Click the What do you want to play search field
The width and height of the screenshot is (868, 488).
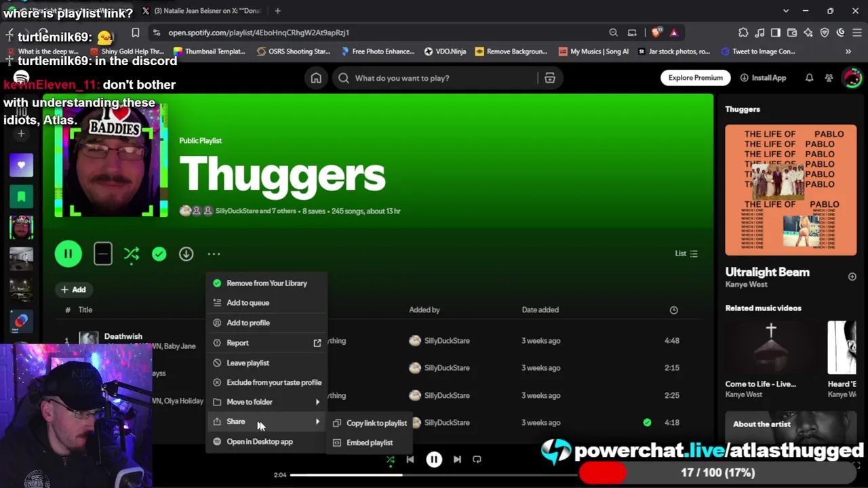pos(434,78)
